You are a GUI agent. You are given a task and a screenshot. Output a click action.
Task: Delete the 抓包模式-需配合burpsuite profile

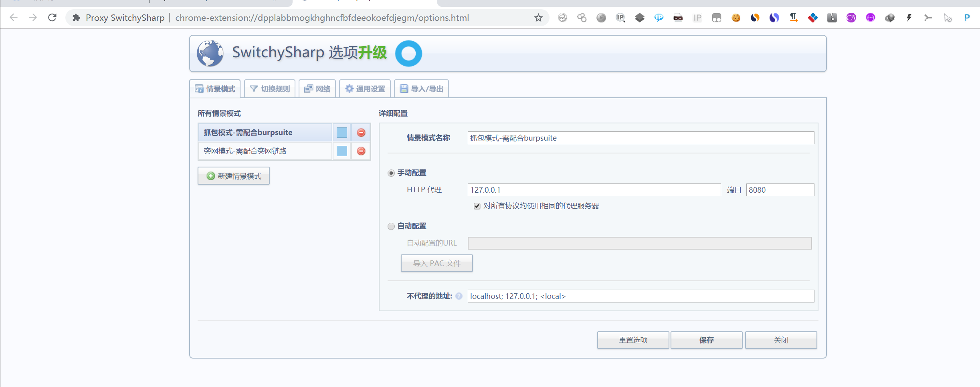(x=361, y=133)
